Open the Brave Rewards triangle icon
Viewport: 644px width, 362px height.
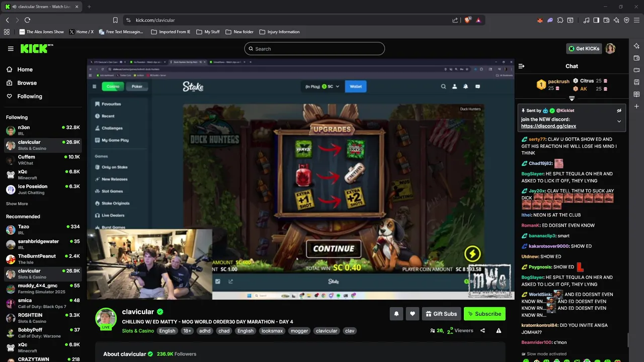[478, 20]
